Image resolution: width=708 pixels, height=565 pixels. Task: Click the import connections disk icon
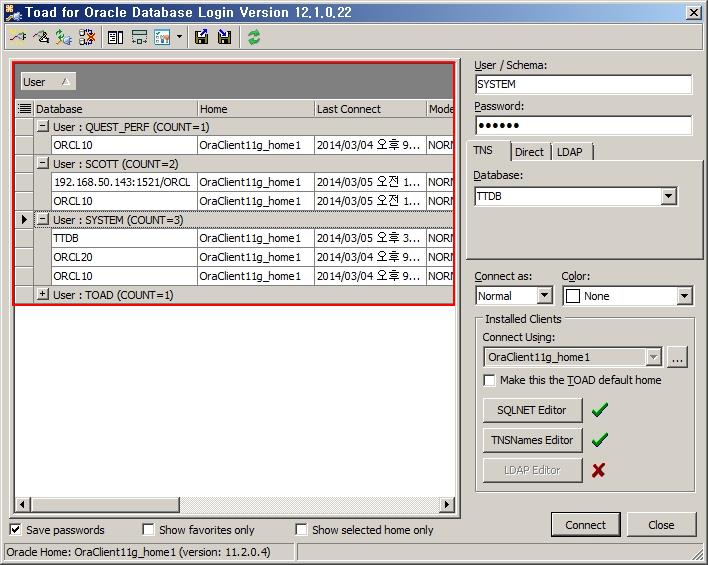(x=225, y=37)
